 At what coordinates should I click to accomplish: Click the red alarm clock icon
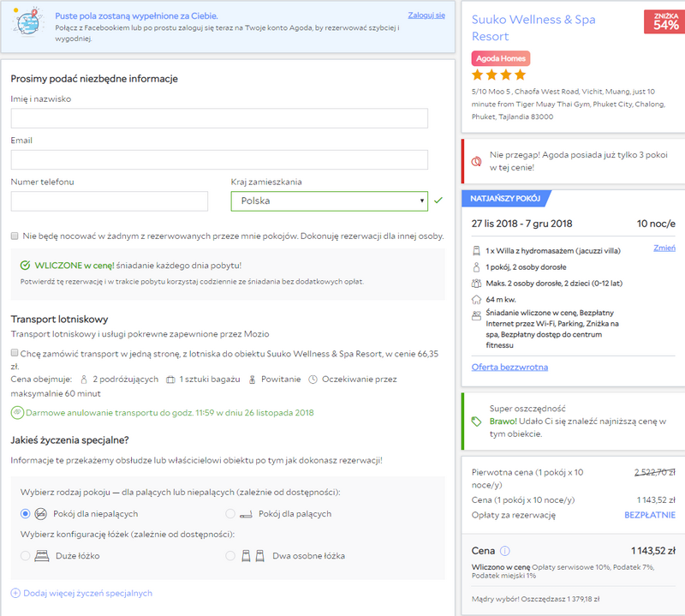[476, 161]
